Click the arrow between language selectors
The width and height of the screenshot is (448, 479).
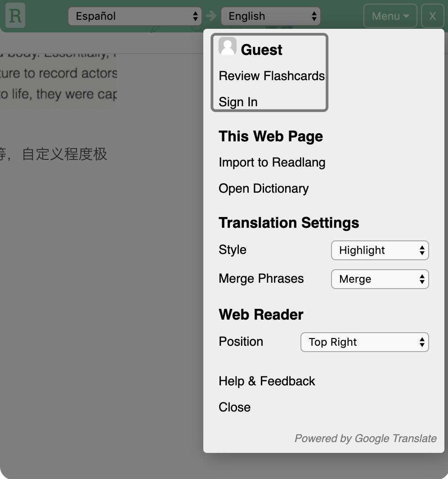pos(211,16)
